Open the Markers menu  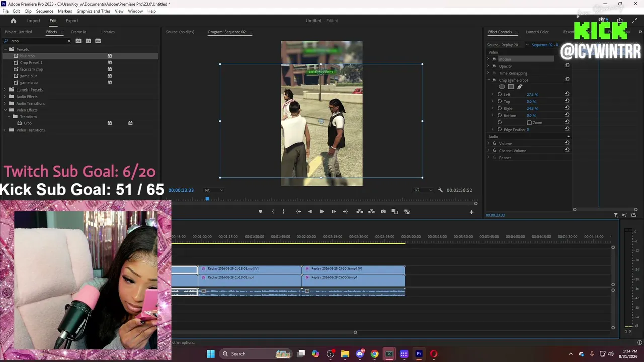[65, 11]
